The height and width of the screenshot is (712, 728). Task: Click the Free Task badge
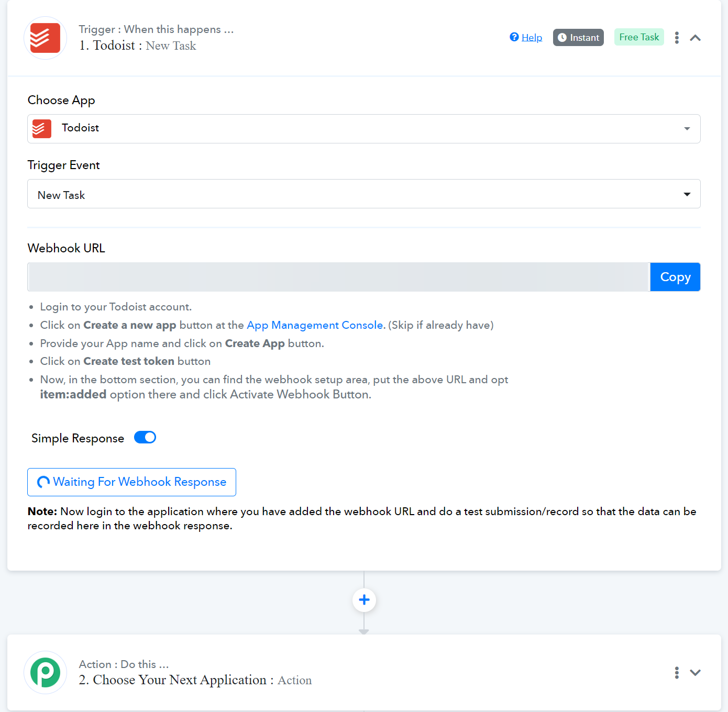click(x=639, y=37)
